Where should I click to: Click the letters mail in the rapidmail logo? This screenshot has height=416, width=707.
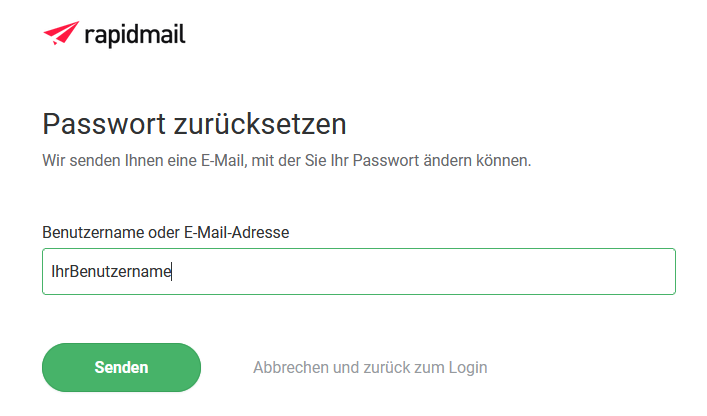(x=161, y=34)
